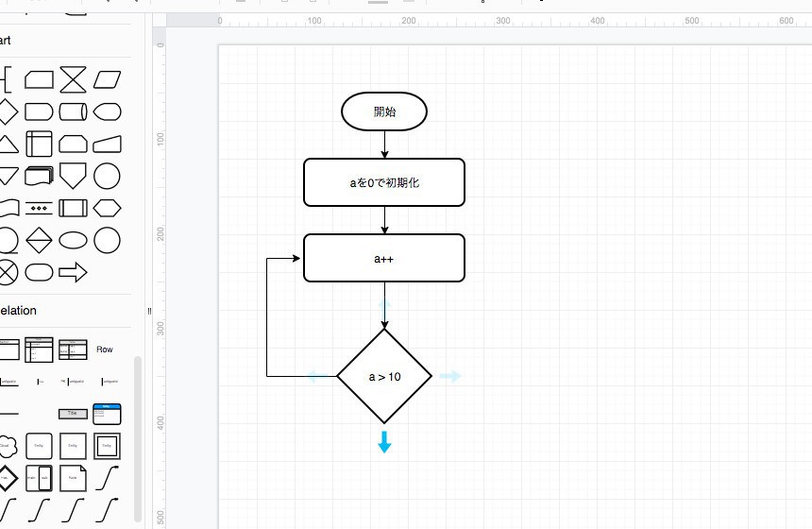Screen dimensions: 812x529
Task: Pick the Collate hourglass shape
Action: coord(73,79)
